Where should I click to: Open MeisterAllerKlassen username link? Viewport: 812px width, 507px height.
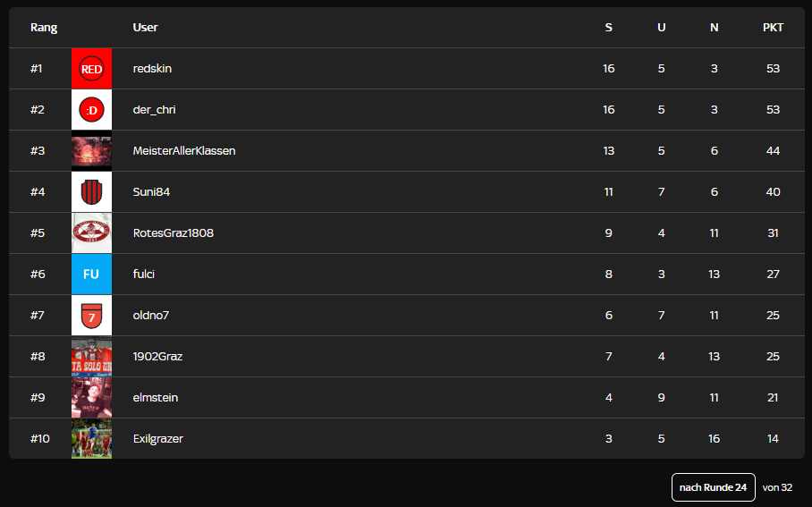(184, 151)
